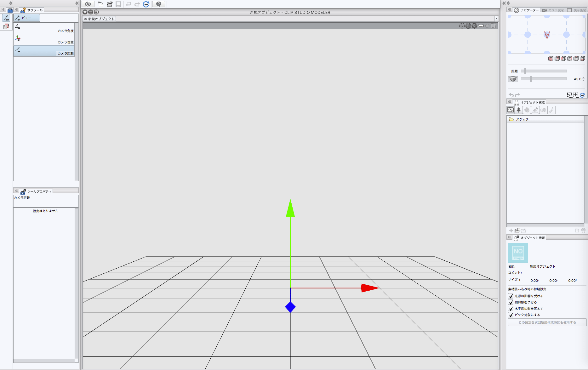This screenshot has height=370, width=588.
Task: Select the ビュー subtool group tab
Action: (26, 18)
